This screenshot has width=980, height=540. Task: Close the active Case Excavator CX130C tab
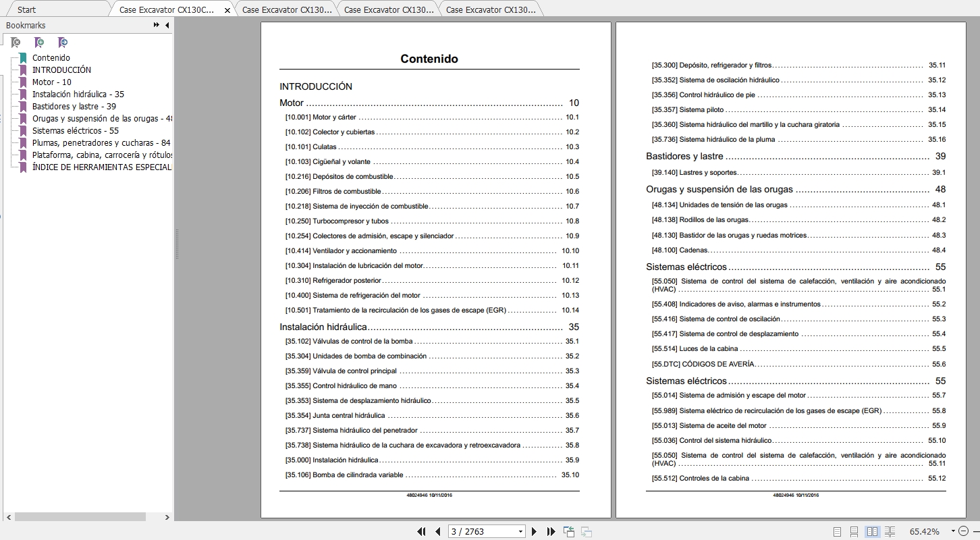pyautogui.click(x=227, y=10)
